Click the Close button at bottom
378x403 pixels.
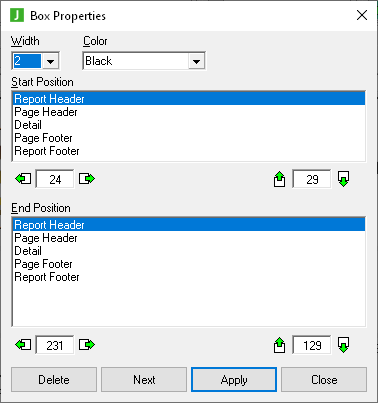pos(324,380)
